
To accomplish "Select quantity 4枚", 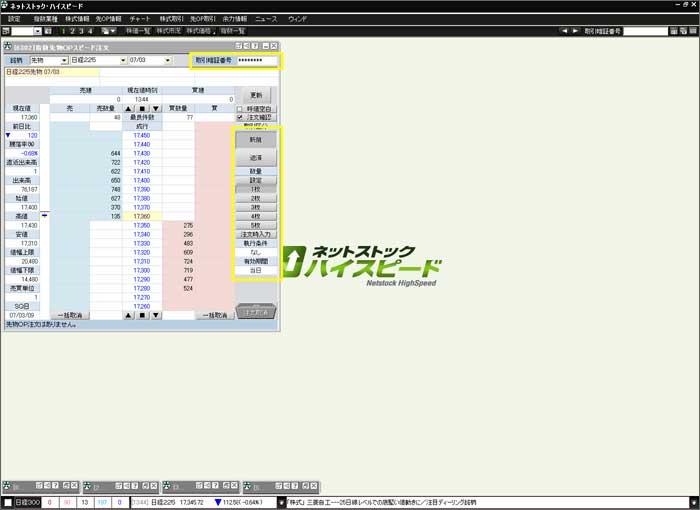I will coord(256,216).
